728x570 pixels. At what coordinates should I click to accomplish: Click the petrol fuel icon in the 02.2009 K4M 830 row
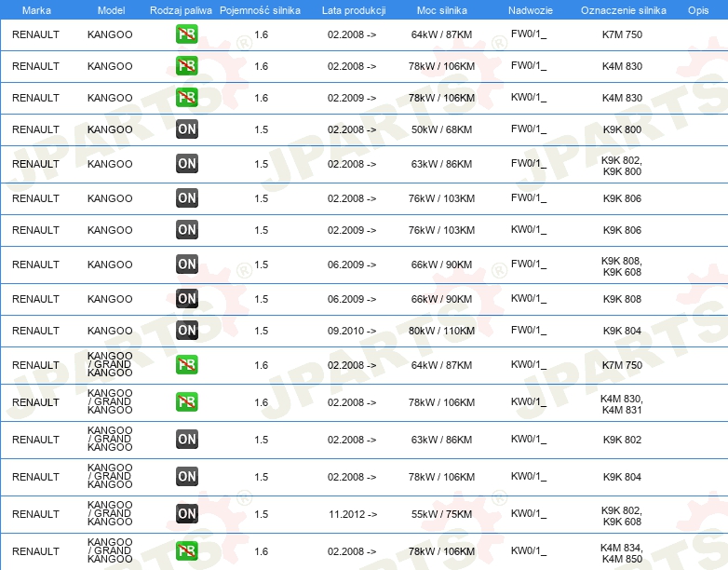click(186, 97)
